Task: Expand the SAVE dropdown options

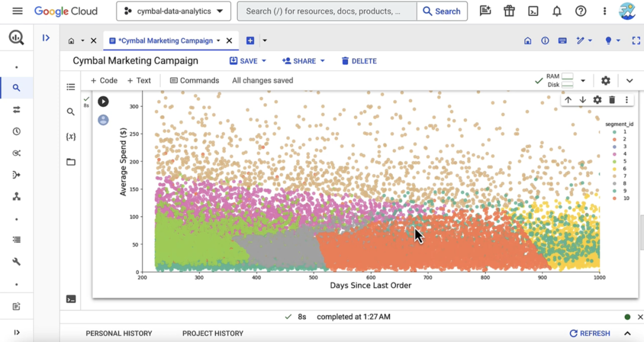Action: [264, 61]
